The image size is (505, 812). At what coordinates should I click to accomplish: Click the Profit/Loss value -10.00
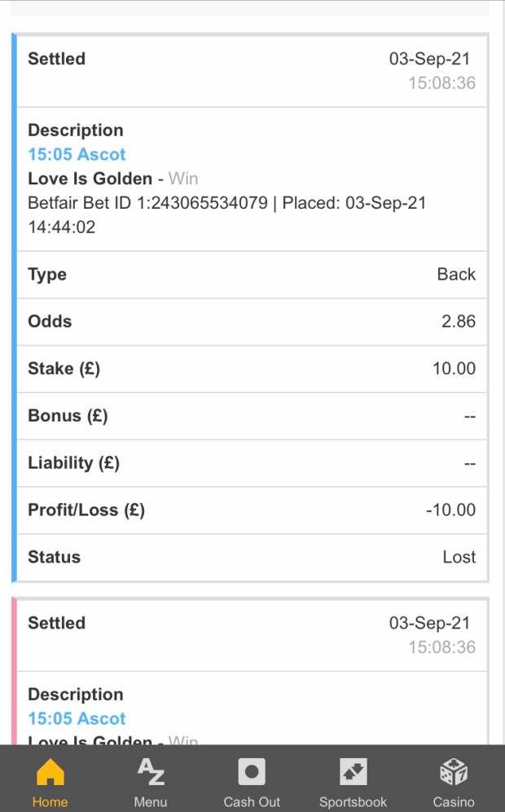pos(450,510)
